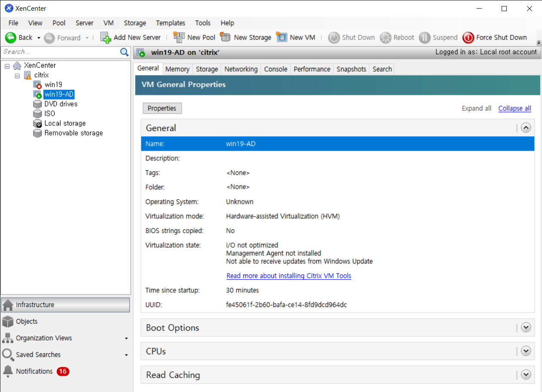542x392 pixels.
Task: Open the File menu
Action: (x=13, y=23)
